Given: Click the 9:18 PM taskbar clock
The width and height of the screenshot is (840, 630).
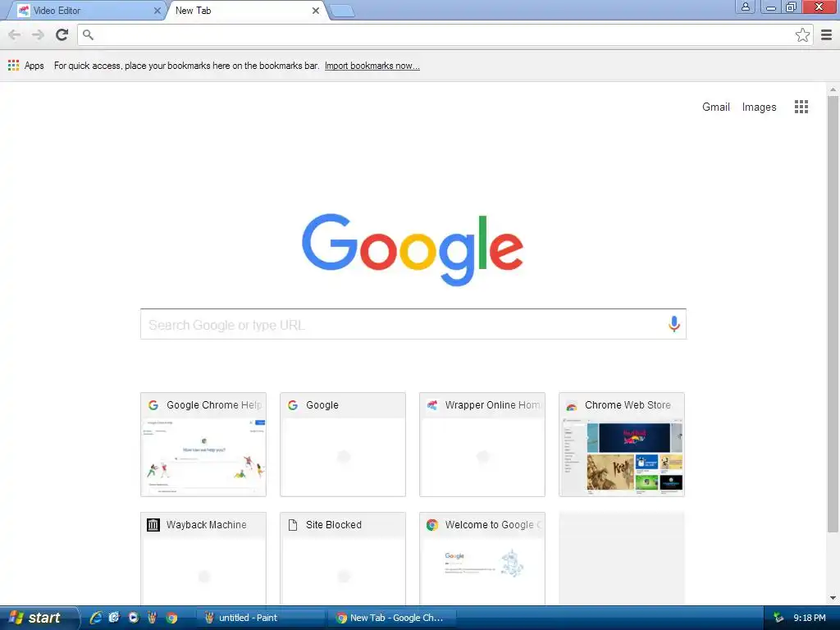Looking at the screenshot, I should 810,618.
